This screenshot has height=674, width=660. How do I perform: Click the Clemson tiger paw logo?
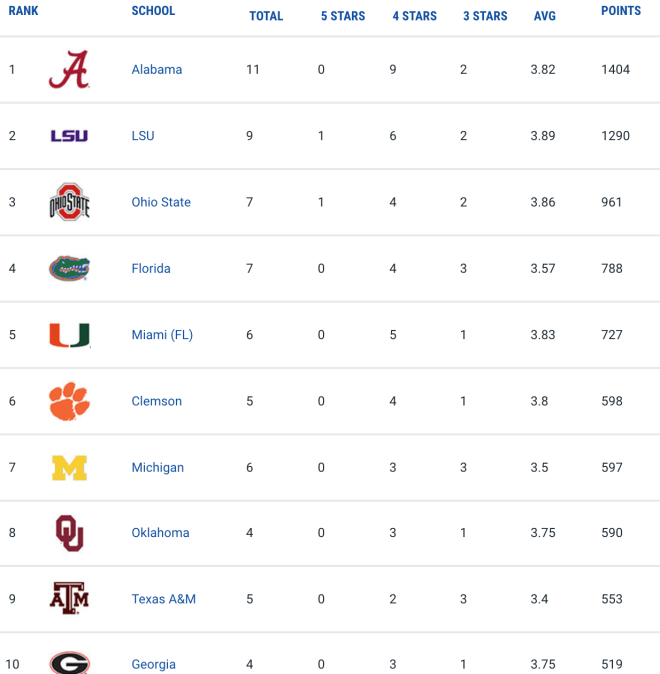(x=69, y=401)
